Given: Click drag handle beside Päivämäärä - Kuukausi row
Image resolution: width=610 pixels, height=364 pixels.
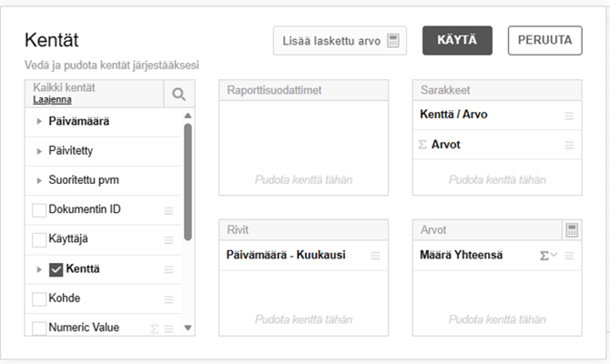Looking at the screenshot, I should (376, 256).
